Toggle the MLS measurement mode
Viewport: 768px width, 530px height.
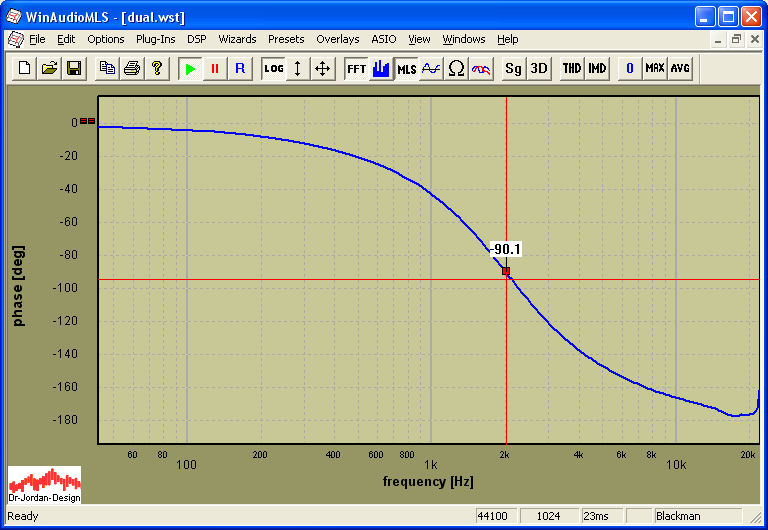(407, 68)
